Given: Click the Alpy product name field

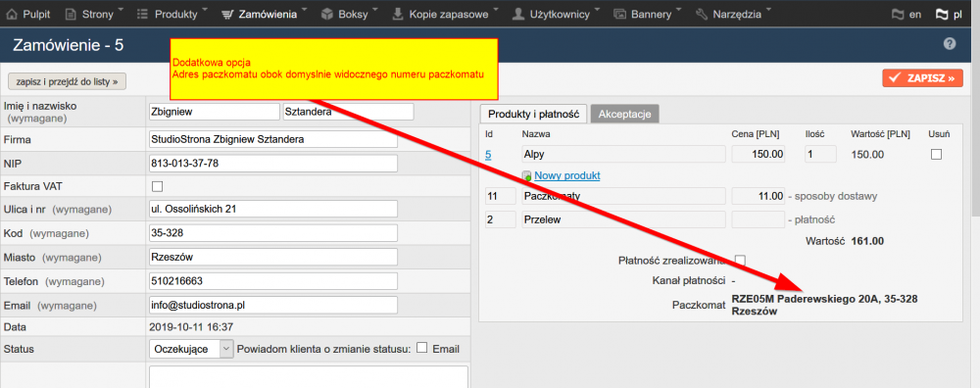Looking at the screenshot, I should click(623, 155).
